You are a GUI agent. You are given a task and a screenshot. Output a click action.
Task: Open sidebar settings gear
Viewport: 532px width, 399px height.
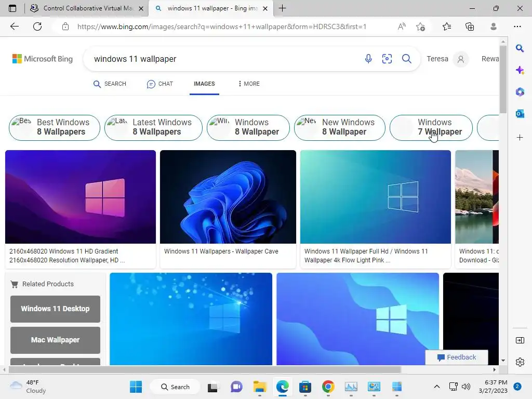[520, 362]
